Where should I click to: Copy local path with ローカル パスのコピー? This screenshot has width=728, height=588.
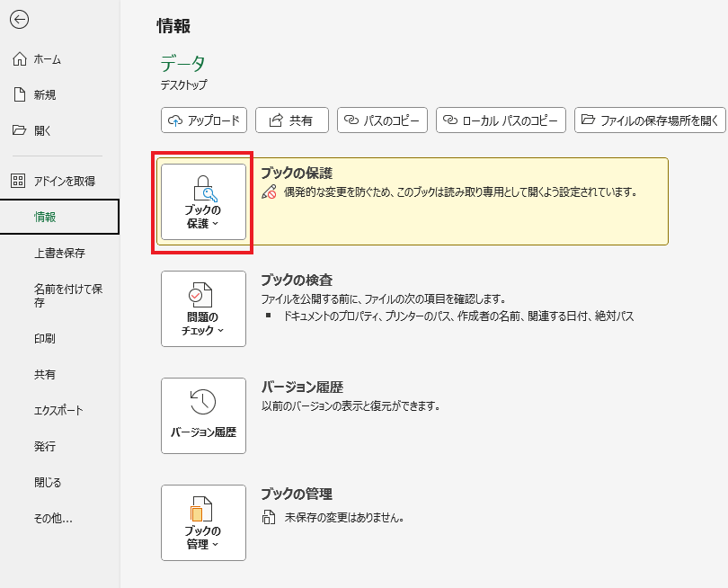(x=501, y=120)
